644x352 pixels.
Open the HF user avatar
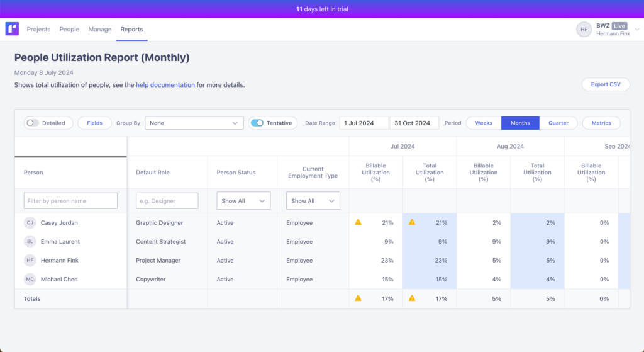[584, 30]
